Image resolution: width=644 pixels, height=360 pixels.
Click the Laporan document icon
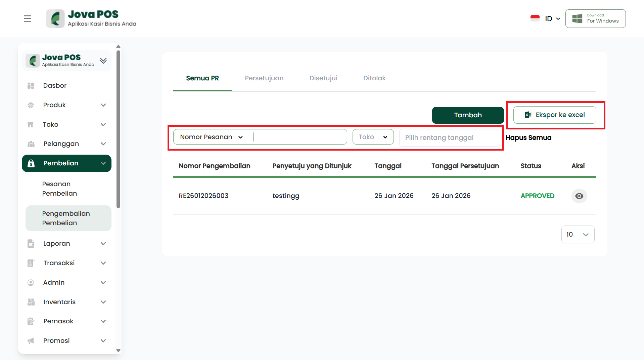pyautogui.click(x=31, y=244)
